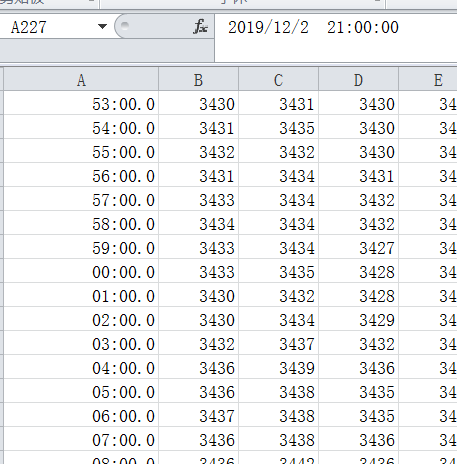Select column E header
The width and height of the screenshot is (457, 464).
tap(428, 79)
